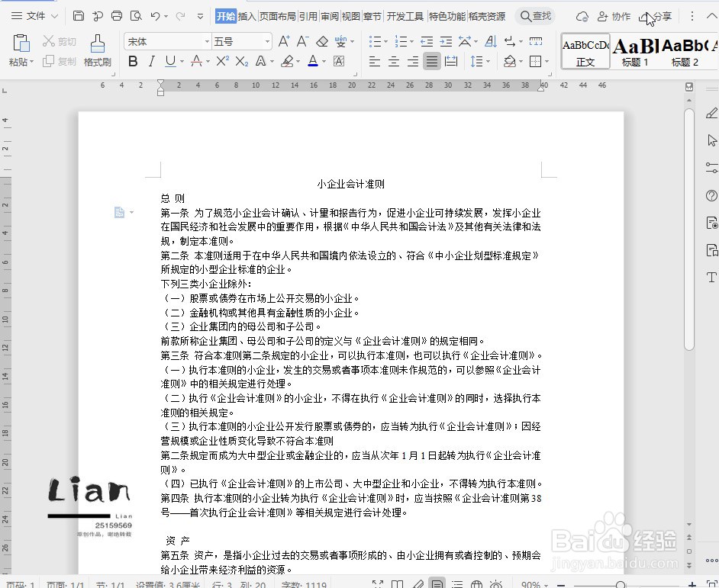Switch to outline view in status bar
Screen dimensions: 719x588
click(x=457, y=585)
